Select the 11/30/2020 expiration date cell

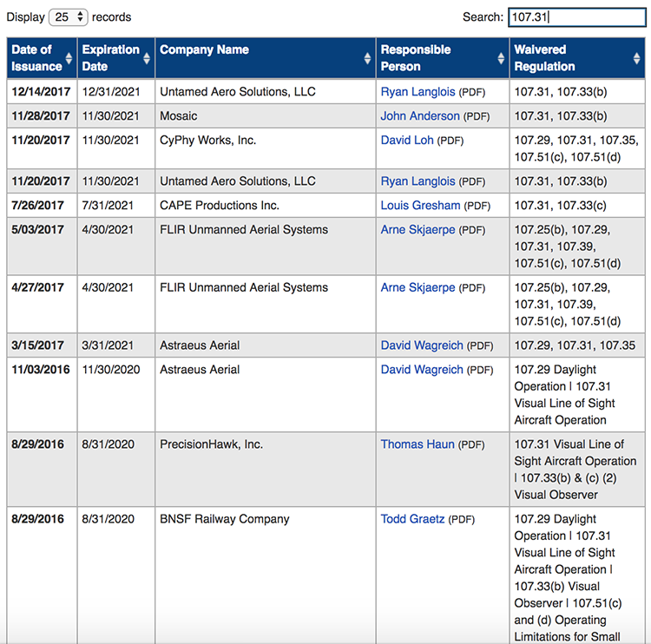115,394
